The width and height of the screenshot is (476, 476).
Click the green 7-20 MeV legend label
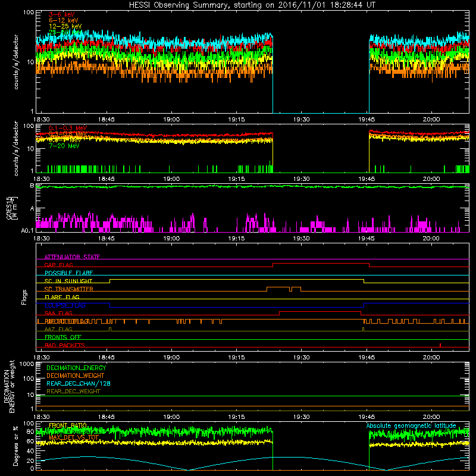pyautogui.click(x=64, y=146)
